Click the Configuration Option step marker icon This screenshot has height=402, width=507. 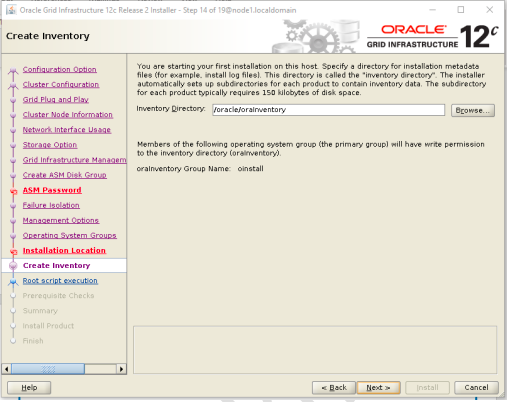click(13, 70)
